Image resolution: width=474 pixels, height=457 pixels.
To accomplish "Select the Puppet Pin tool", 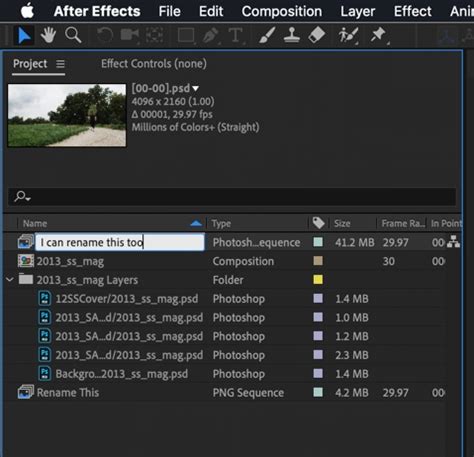I will [378, 35].
